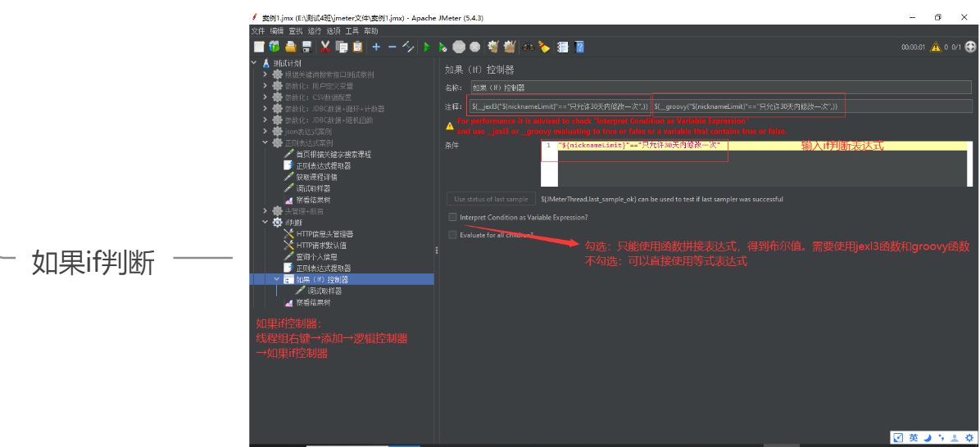
Task: Collapse the 如果（If）控制器 tree arrow
Action: pos(277,279)
